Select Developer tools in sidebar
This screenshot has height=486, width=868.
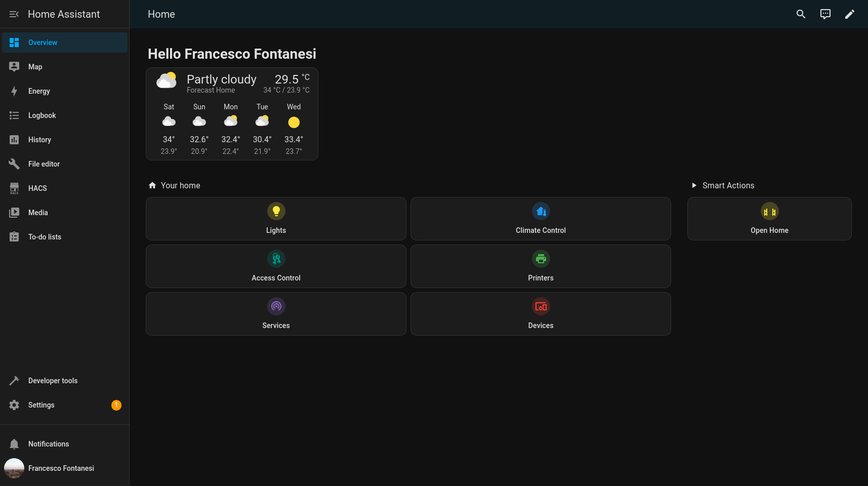pos(53,381)
